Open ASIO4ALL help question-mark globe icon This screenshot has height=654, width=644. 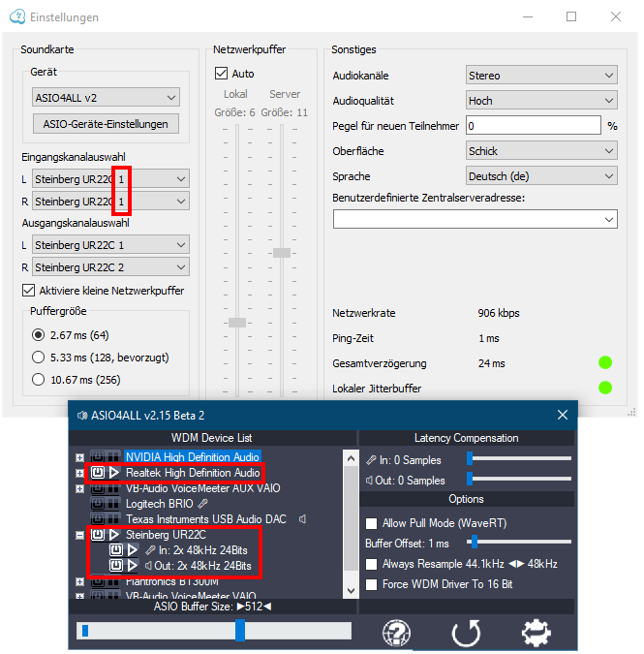[396, 633]
